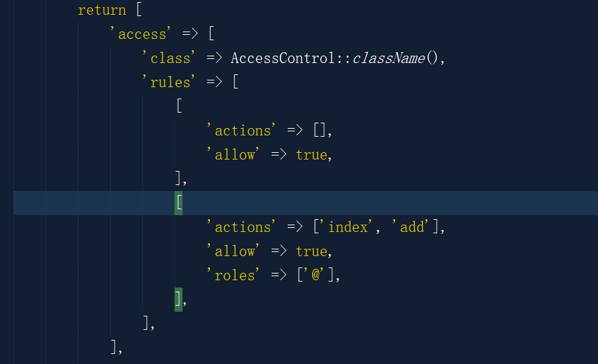Click the 'index' action string
The width and height of the screenshot is (598, 364).
[347, 227]
